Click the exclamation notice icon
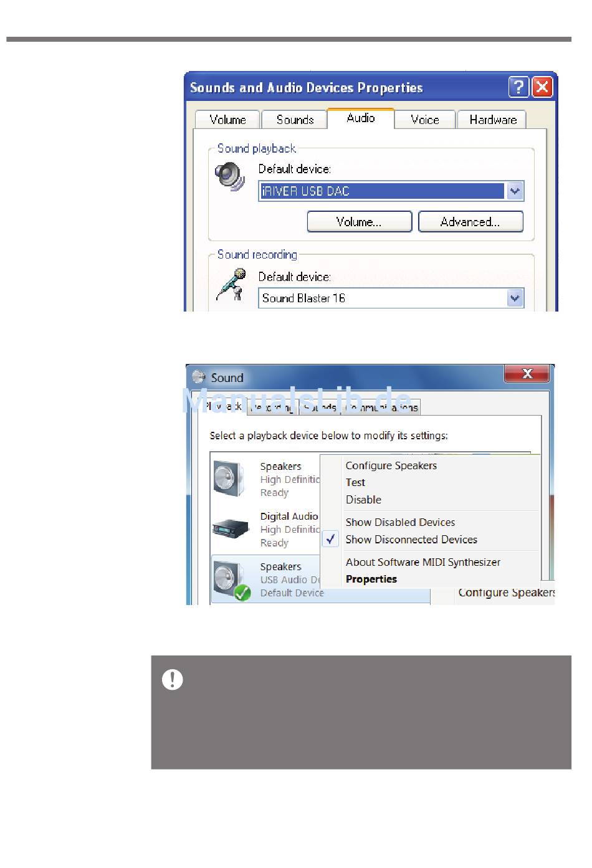592x868 pixels. 173,679
